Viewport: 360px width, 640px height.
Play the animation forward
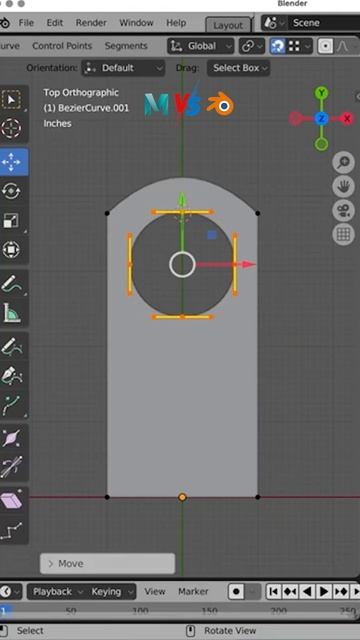[324, 591]
